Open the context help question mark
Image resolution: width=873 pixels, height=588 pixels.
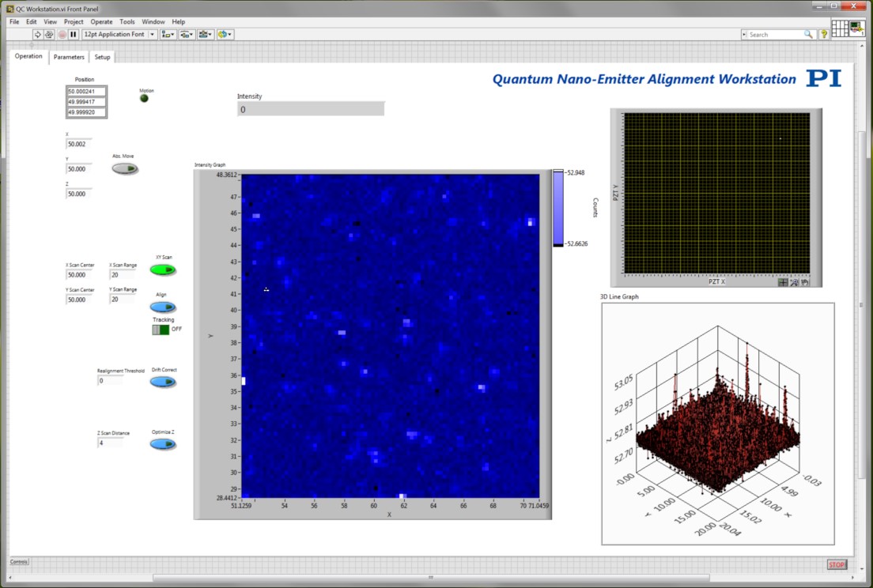pos(824,35)
